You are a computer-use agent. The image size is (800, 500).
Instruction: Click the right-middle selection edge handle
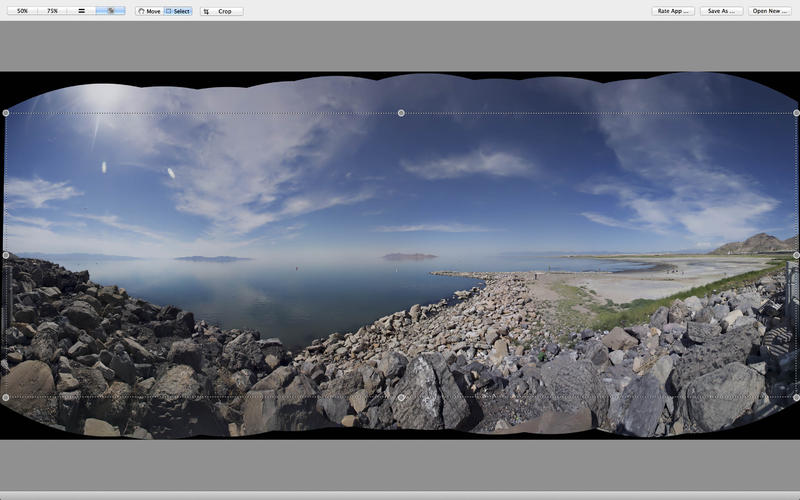pyautogui.click(x=796, y=255)
